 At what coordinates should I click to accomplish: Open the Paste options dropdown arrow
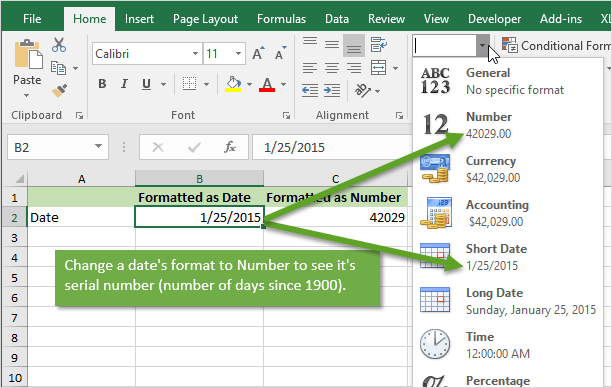pos(26,96)
